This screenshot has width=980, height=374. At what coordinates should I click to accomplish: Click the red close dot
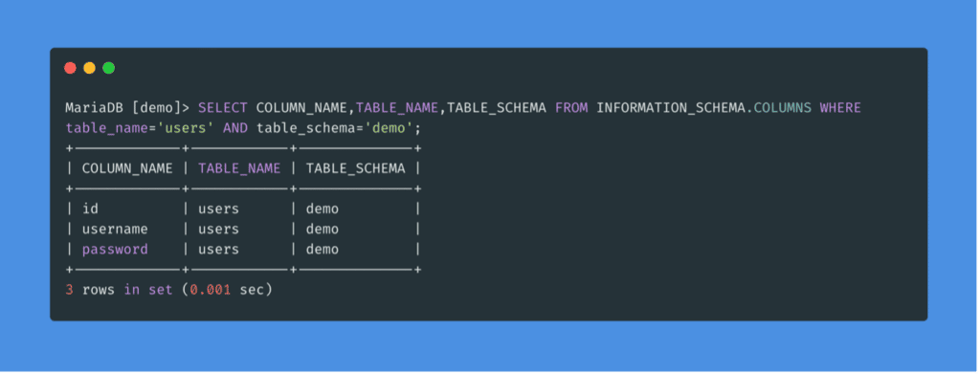click(x=70, y=68)
